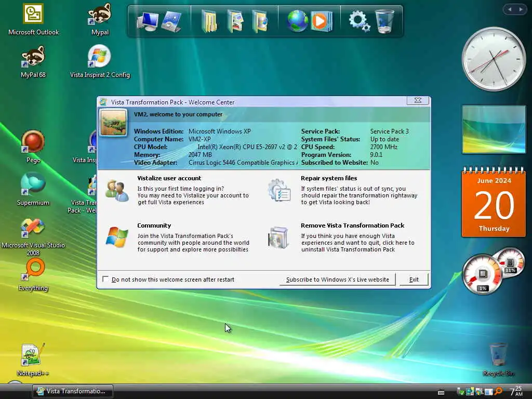Click the CPU Speed value 2700 MHz
Screen dimensions: 532x399
[384, 147]
